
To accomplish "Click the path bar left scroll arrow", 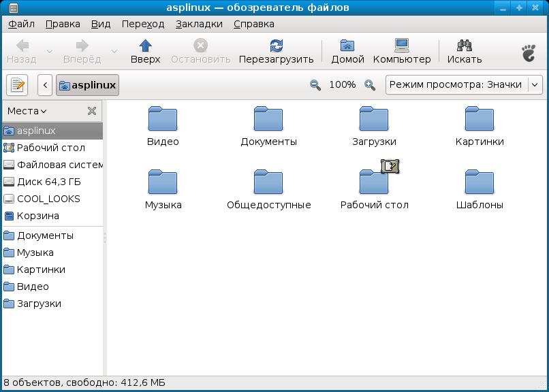I will tap(45, 85).
